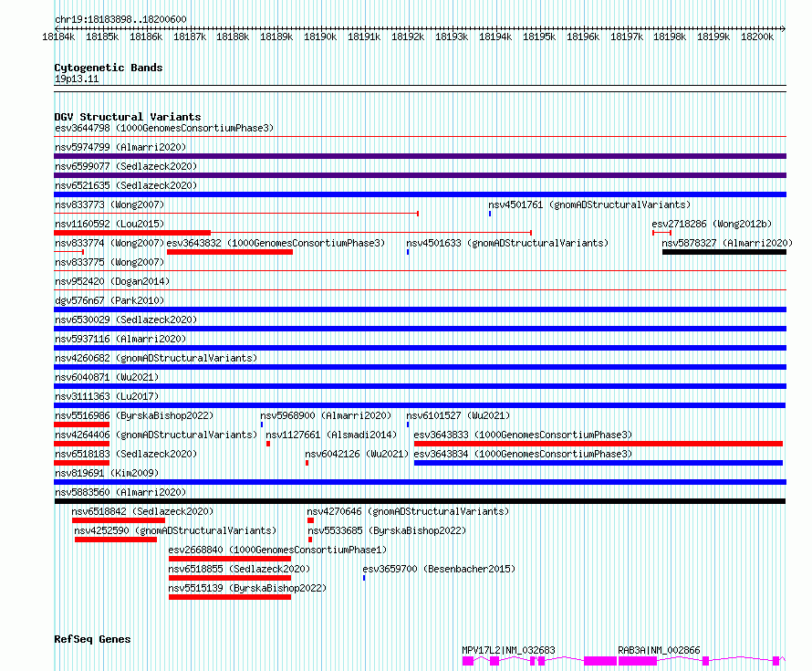Click the MPV17L2|NM_032683 gene label
Screen dimensions: 812x671
[508, 650]
